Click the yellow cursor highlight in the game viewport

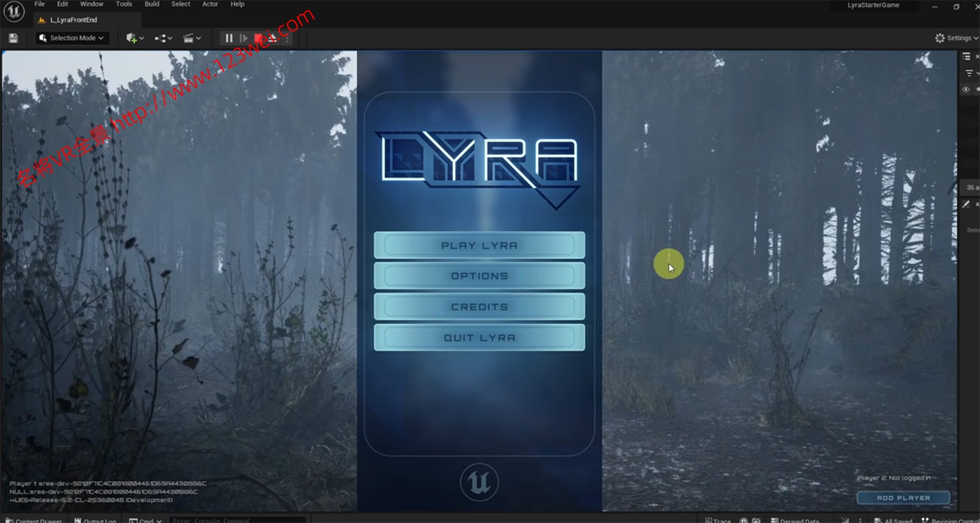668,265
